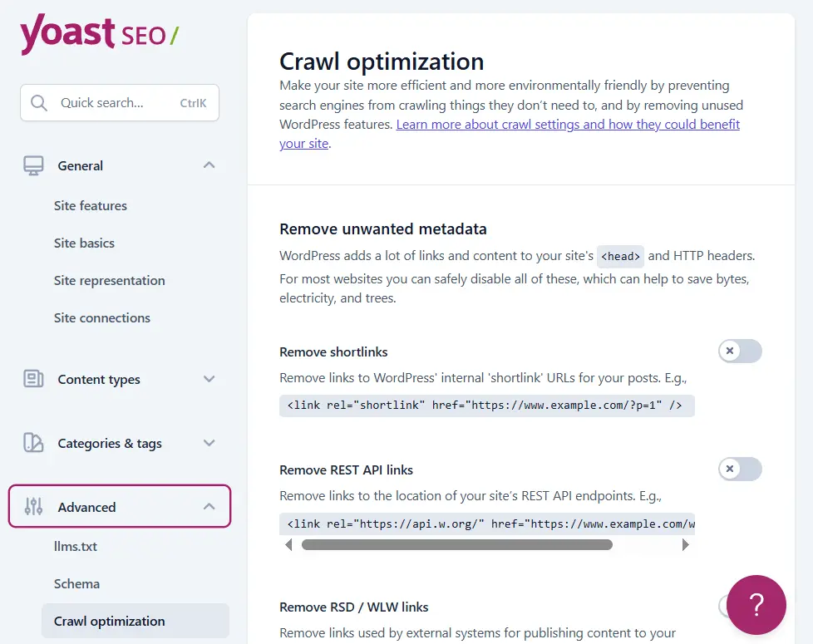Enable the Remove shortlinks toggle
The width and height of the screenshot is (813, 644).
[x=739, y=351]
